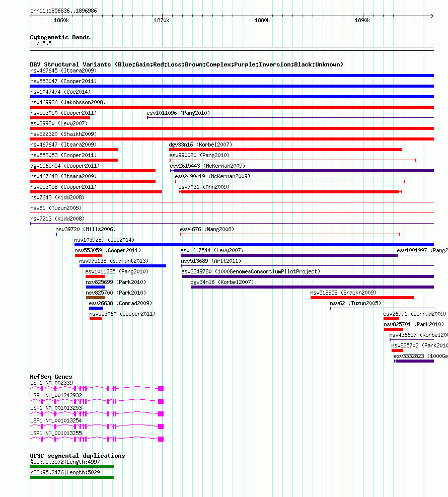Screen dimensions: 448x497
Task: Open nsv825701 (Park2010) variant
Action: [413, 324]
